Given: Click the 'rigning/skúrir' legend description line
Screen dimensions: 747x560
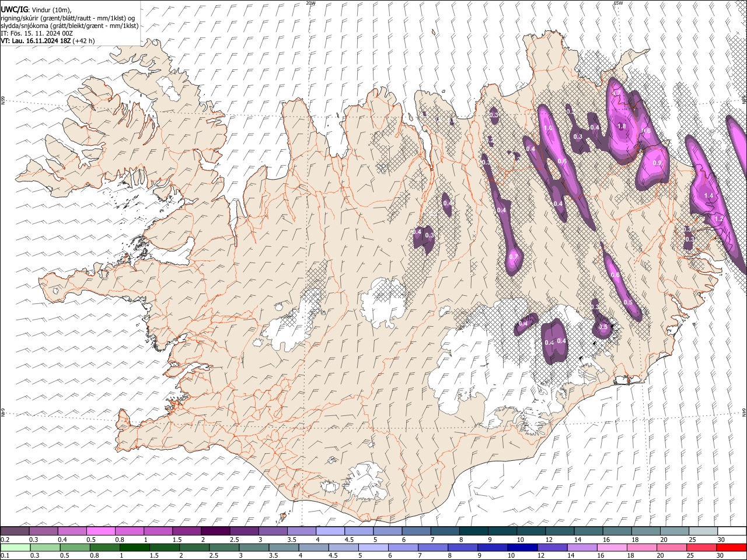Looking at the screenshot, I should point(68,17).
